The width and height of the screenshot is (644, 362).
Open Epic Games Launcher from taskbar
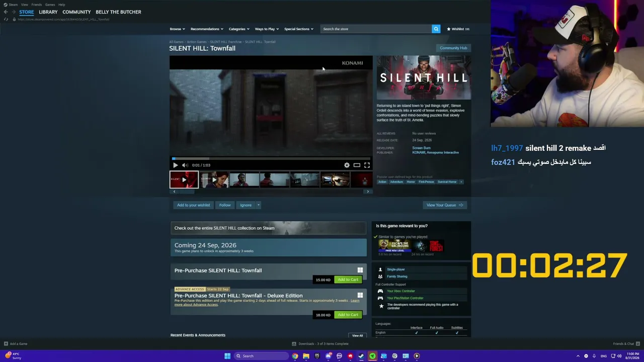317,356
